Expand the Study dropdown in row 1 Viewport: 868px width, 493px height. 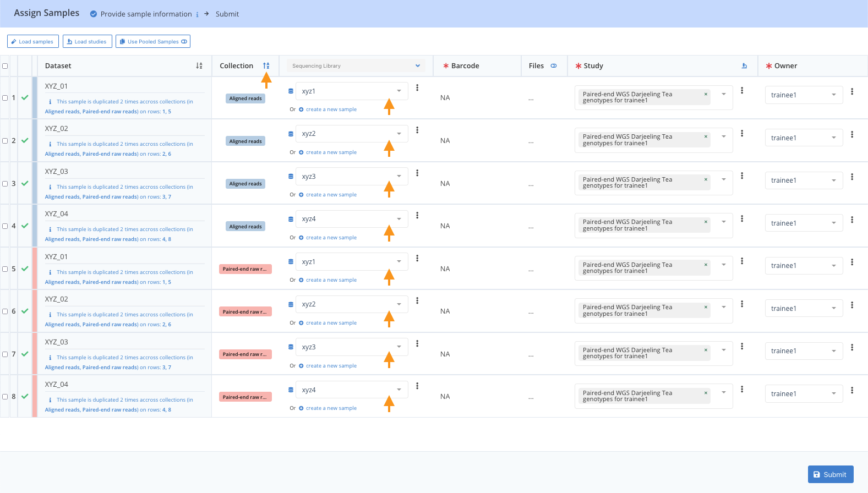tap(724, 94)
